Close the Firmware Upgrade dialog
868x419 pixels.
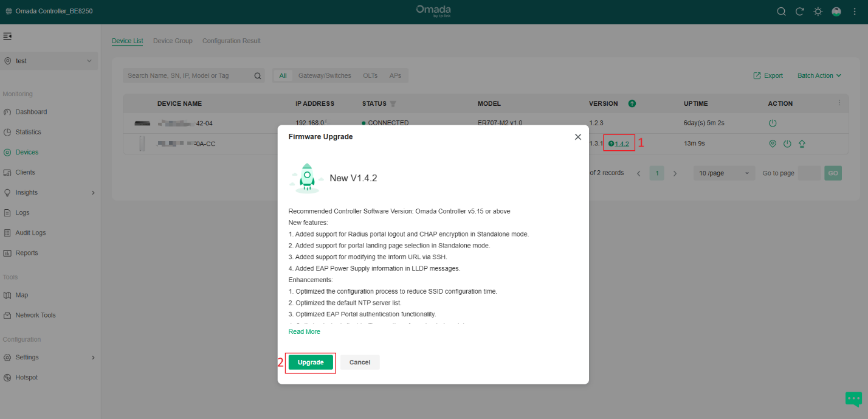point(577,137)
